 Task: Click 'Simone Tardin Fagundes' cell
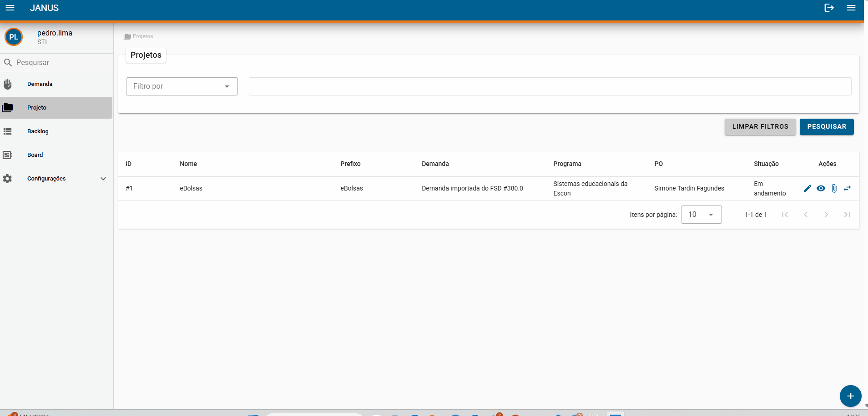pos(689,188)
